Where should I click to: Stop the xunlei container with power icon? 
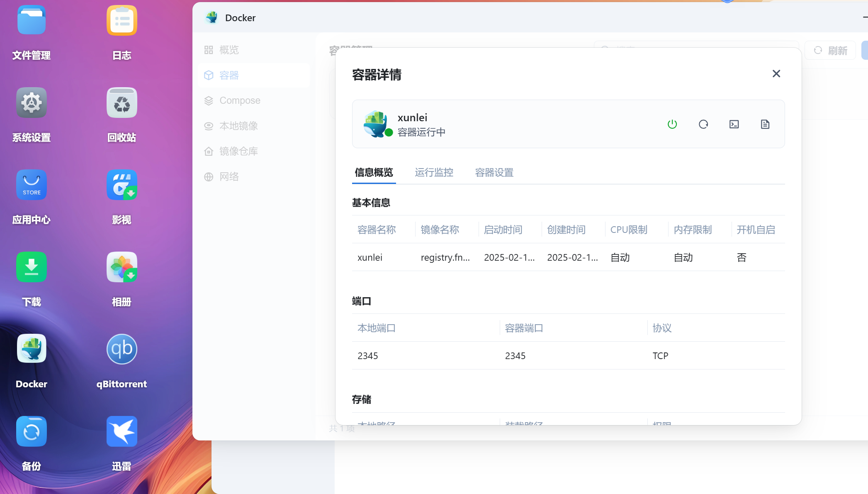click(x=672, y=124)
